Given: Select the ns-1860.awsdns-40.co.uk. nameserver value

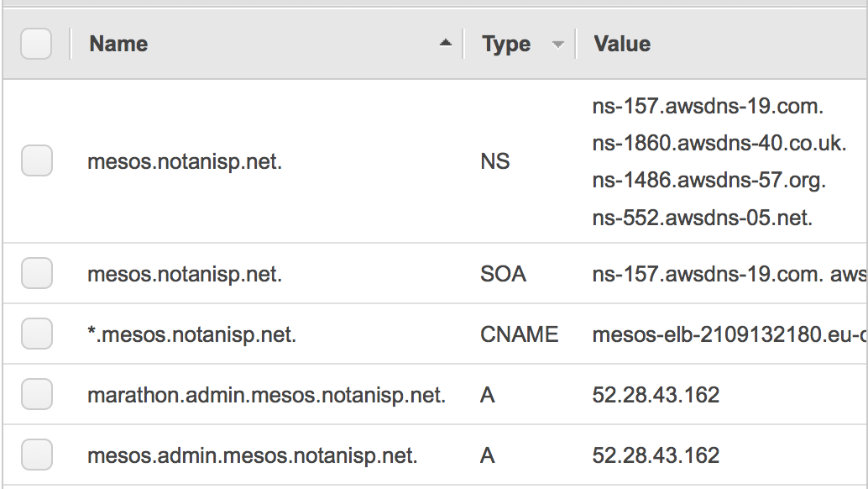Looking at the screenshot, I should 719,143.
